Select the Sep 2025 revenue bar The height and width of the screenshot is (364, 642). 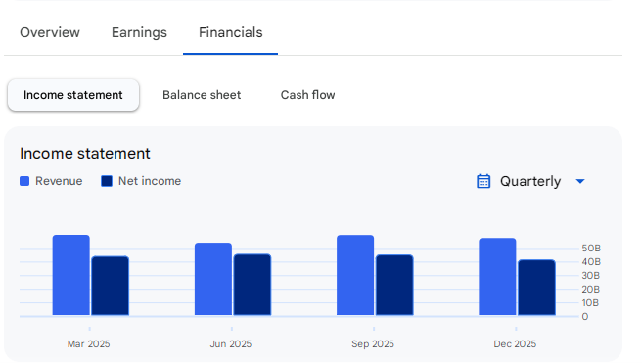355,275
